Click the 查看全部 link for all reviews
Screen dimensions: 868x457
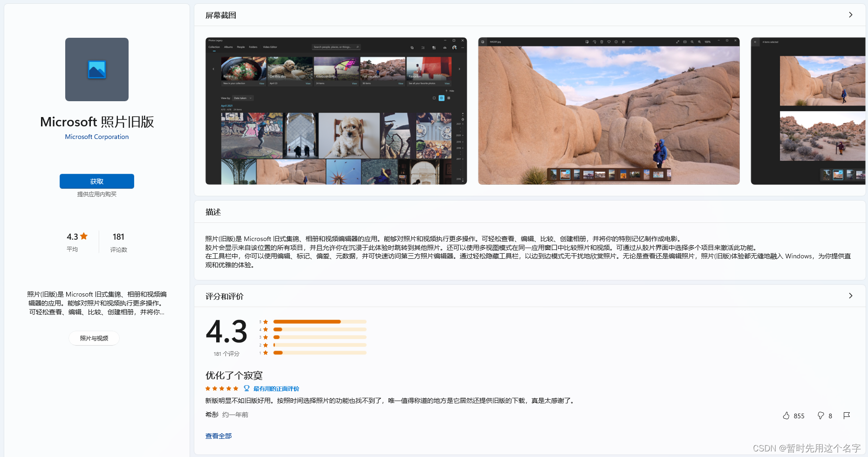[x=219, y=436]
